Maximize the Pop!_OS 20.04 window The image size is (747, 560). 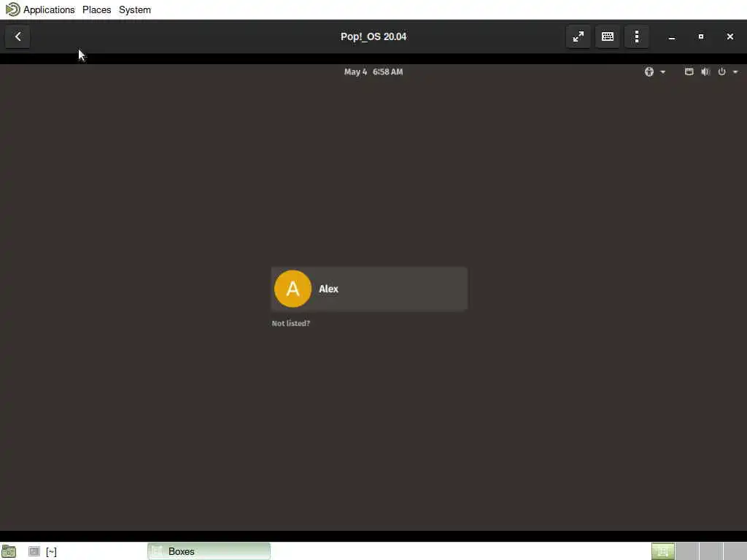(x=701, y=36)
